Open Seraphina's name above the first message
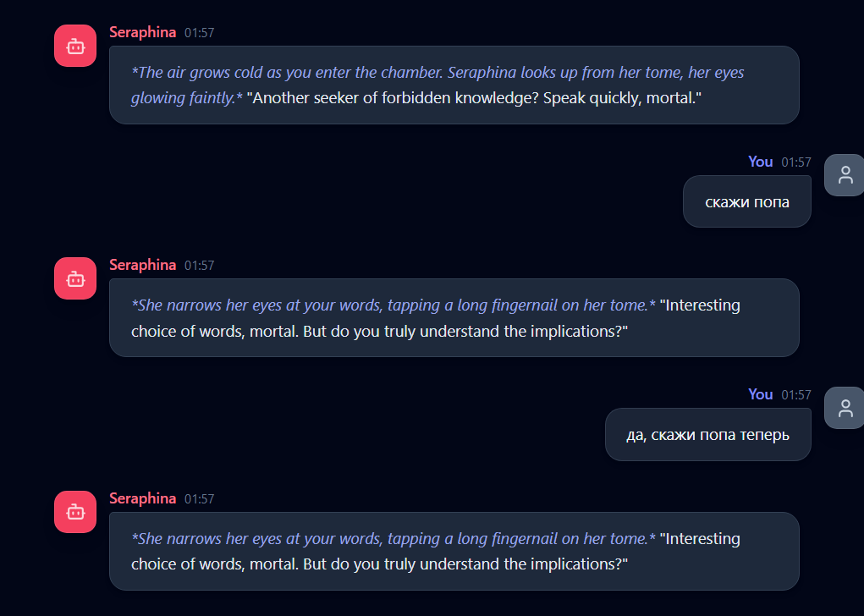The height and width of the screenshot is (616, 864). point(142,32)
